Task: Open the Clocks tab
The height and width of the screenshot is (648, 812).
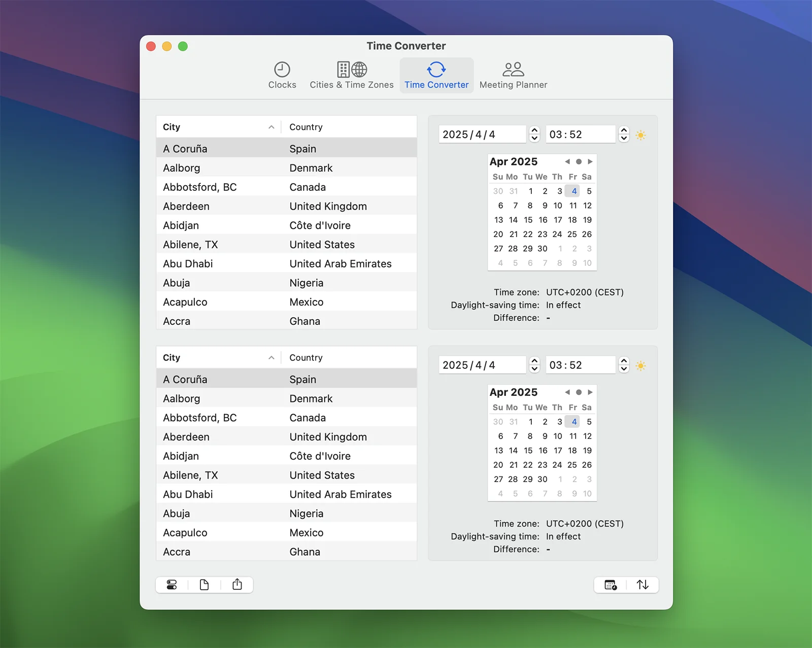Action: click(282, 75)
